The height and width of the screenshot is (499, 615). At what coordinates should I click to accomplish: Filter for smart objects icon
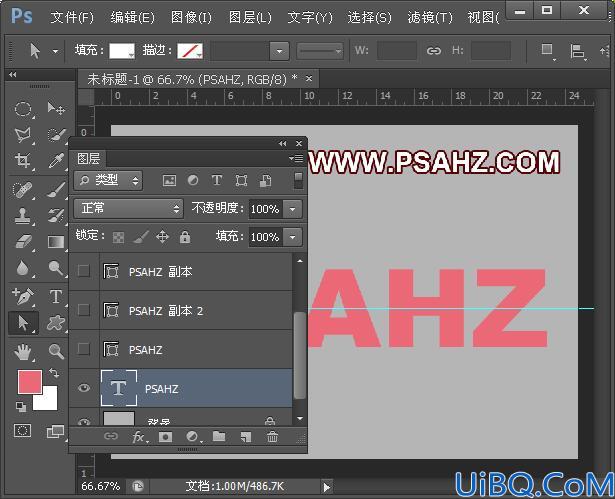(266, 180)
